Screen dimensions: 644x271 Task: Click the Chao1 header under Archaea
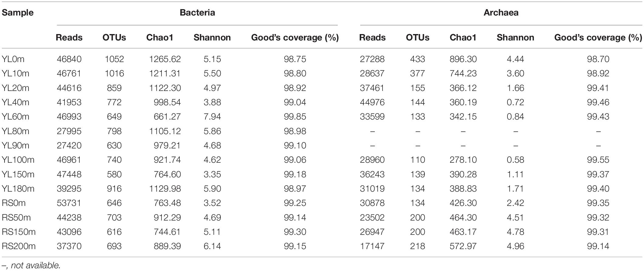pyautogui.click(x=463, y=37)
